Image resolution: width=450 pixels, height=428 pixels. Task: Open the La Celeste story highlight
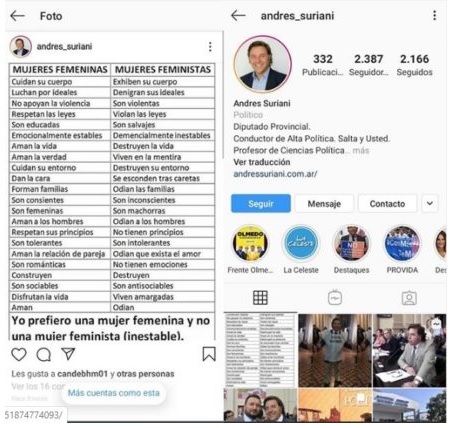301,243
